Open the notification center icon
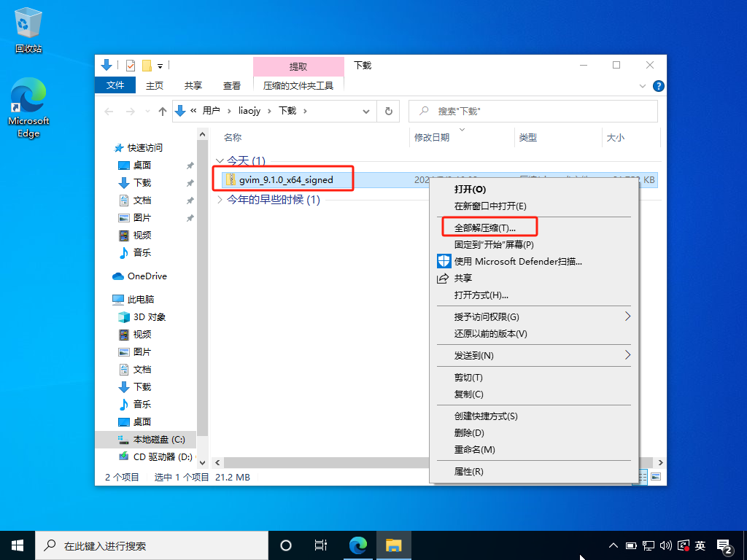Viewport: 747px width, 560px height. pyautogui.click(x=724, y=547)
